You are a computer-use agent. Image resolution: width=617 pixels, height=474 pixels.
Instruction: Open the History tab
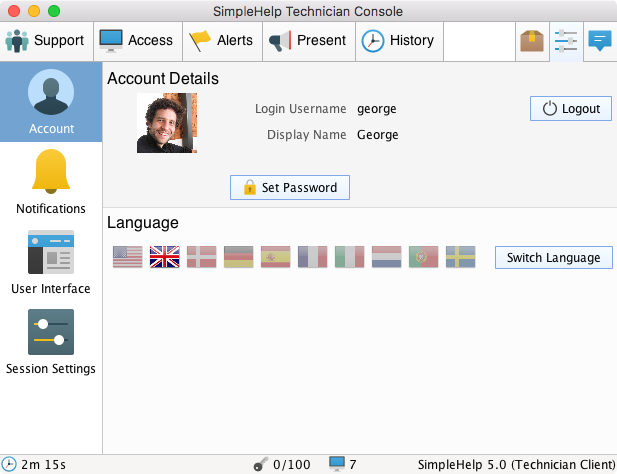(399, 41)
